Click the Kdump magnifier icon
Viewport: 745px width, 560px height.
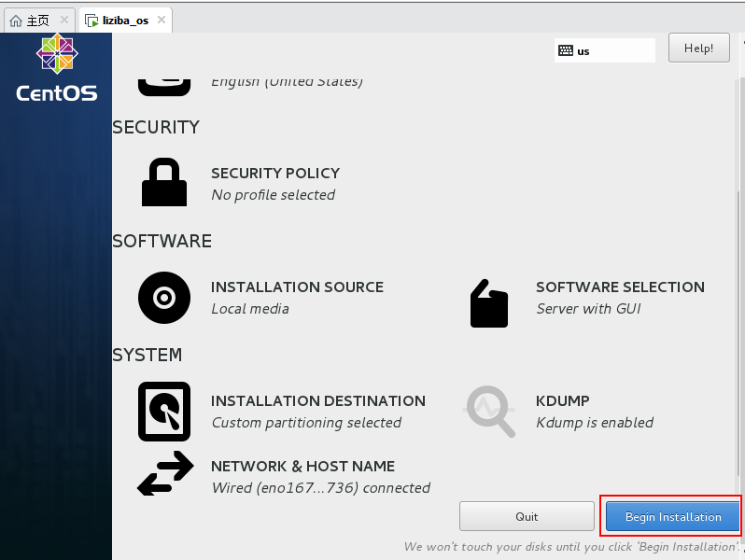point(490,412)
